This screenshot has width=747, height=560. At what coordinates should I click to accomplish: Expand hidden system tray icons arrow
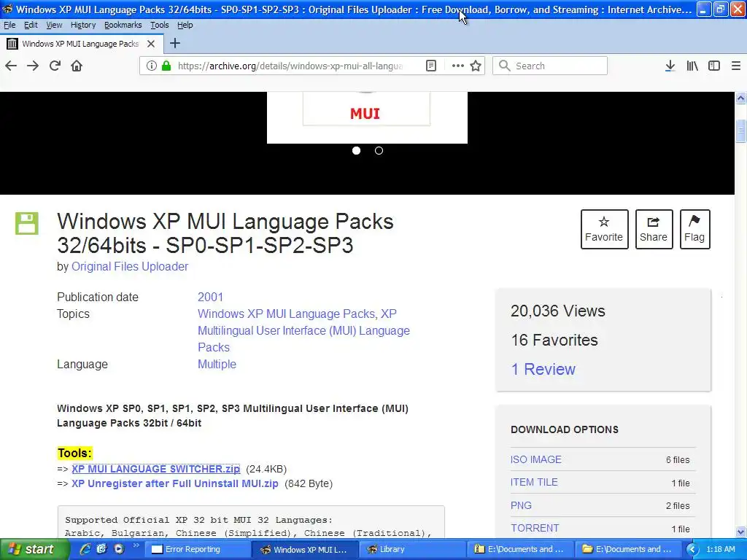692,550
